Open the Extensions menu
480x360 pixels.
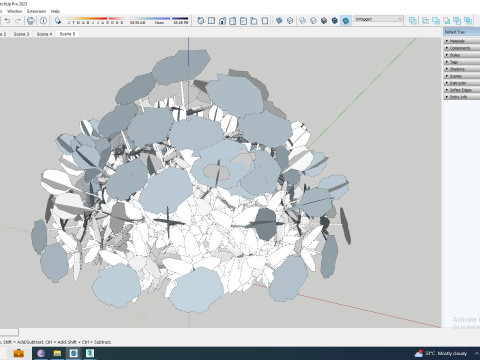37,11
